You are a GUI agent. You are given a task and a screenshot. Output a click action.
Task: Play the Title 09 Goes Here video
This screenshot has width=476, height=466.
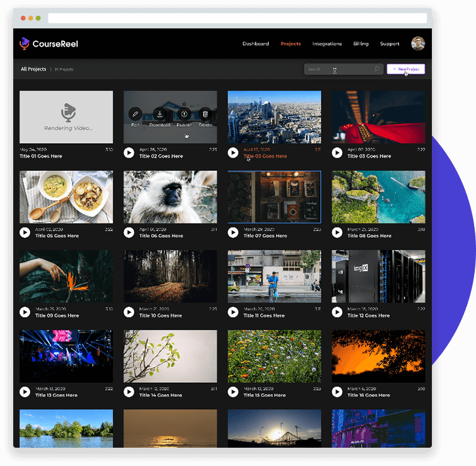click(x=25, y=312)
